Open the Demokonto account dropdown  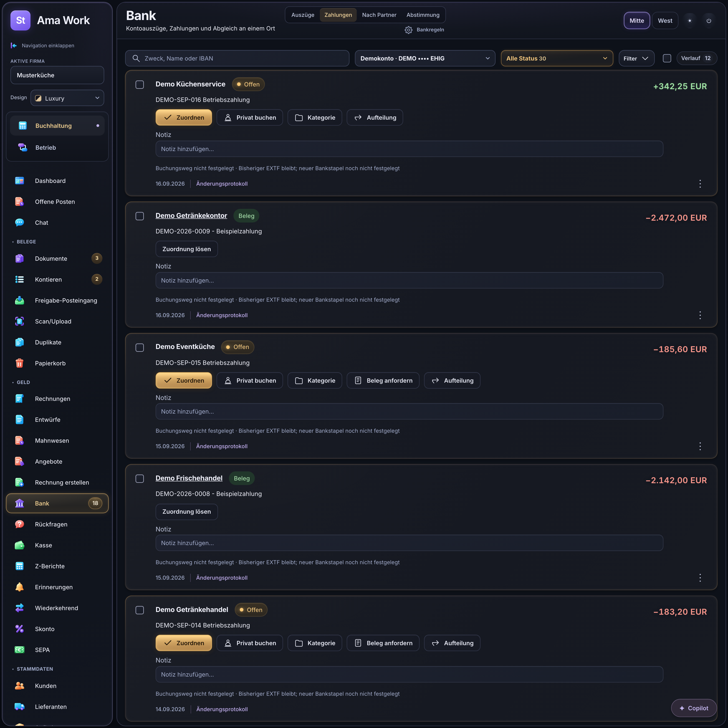[425, 58]
